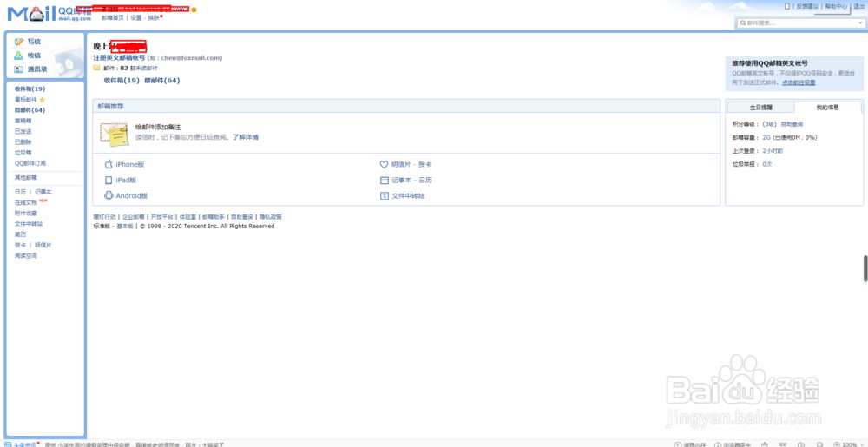
Task: Open 设置 link in the header
Action: pos(136,17)
